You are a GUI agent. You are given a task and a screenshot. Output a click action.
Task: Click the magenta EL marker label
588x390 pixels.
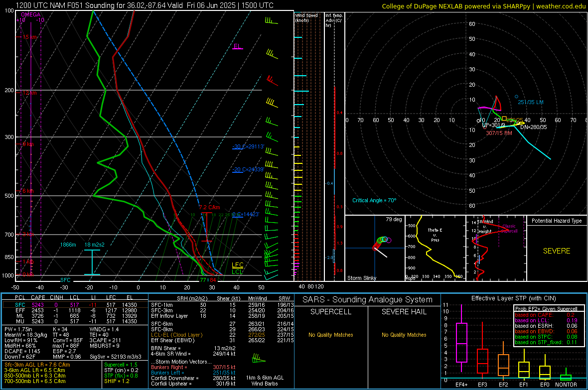(x=237, y=46)
